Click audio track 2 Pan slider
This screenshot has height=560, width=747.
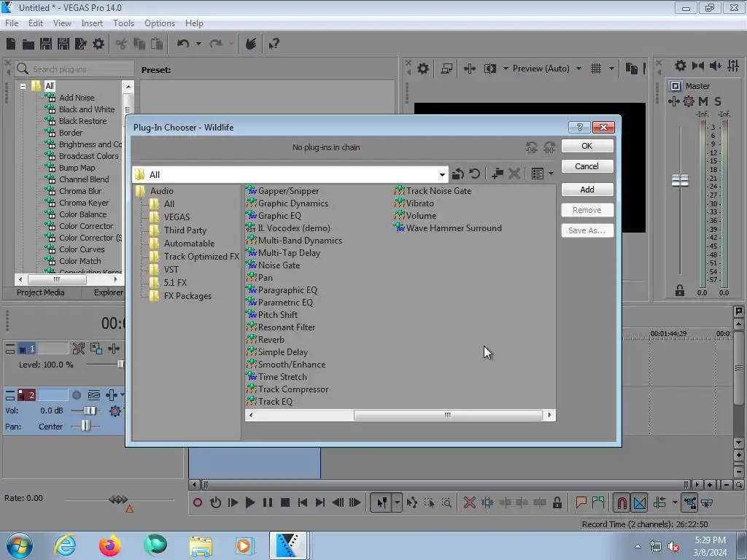(x=86, y=426)
